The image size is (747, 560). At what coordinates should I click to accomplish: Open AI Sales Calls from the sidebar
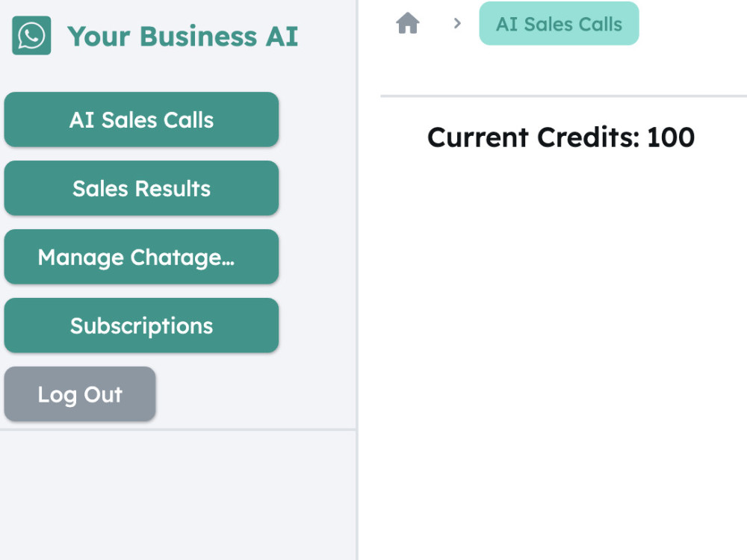141,119
